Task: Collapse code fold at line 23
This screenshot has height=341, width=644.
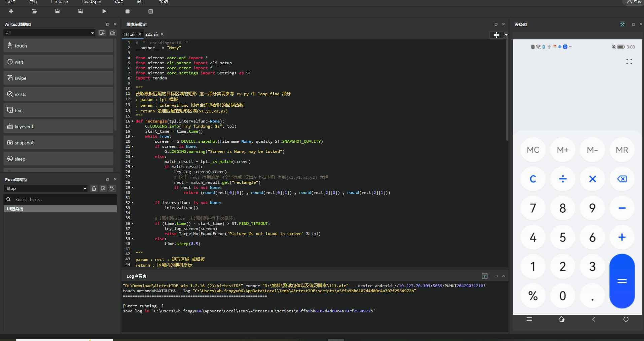Action: [x=132, y=157]
